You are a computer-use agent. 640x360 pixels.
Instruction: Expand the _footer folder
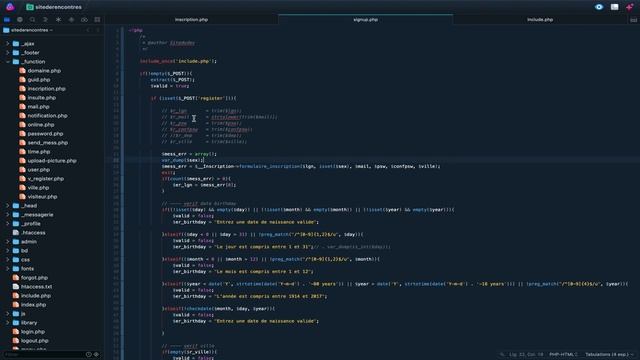pyautogui.click(x=7, y=52)
